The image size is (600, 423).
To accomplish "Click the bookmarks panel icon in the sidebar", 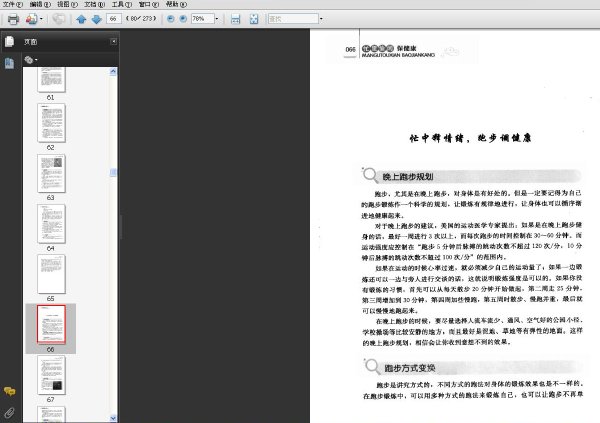I will (x=9, y=63).
